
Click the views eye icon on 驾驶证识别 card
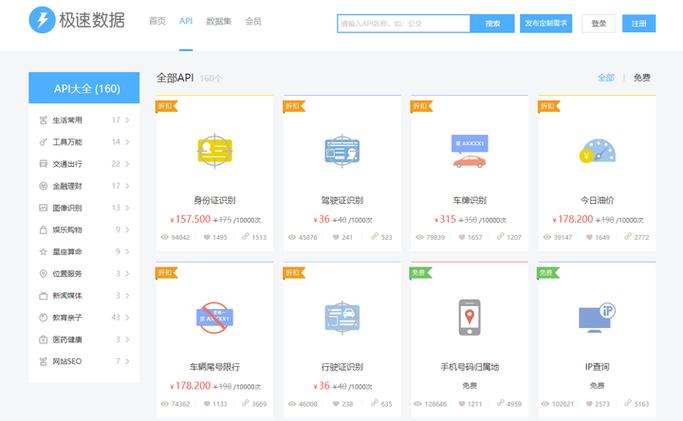coord(292,237)
